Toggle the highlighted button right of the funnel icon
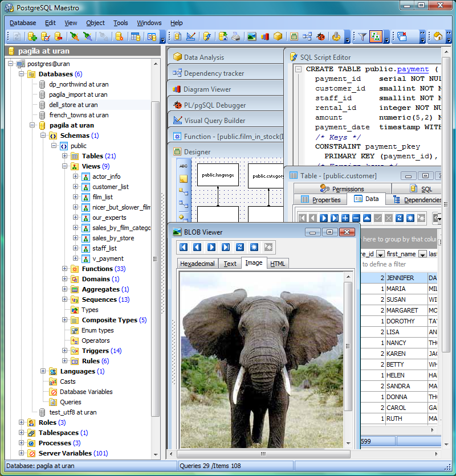This screenshot has width=456, height=476. [x=376, y=36]
